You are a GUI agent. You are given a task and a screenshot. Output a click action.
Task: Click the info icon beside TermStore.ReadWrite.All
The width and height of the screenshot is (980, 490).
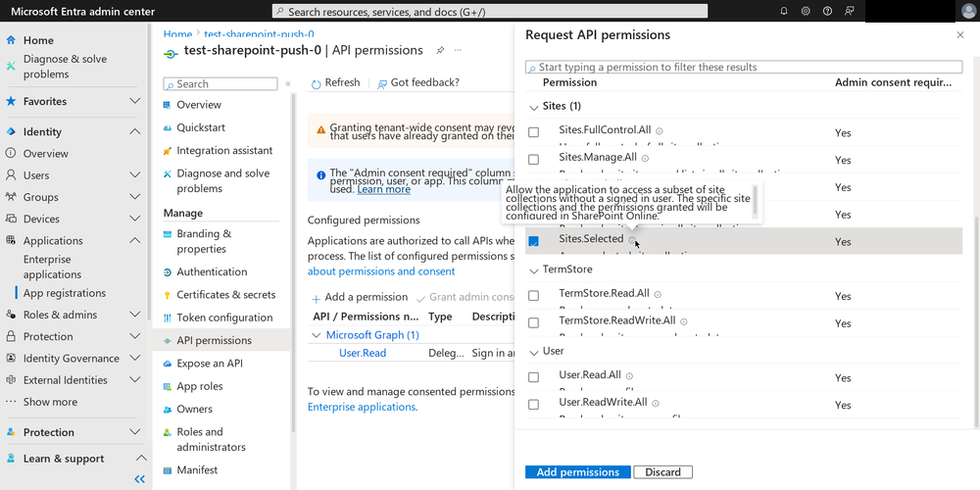click(x=684, y=321)
